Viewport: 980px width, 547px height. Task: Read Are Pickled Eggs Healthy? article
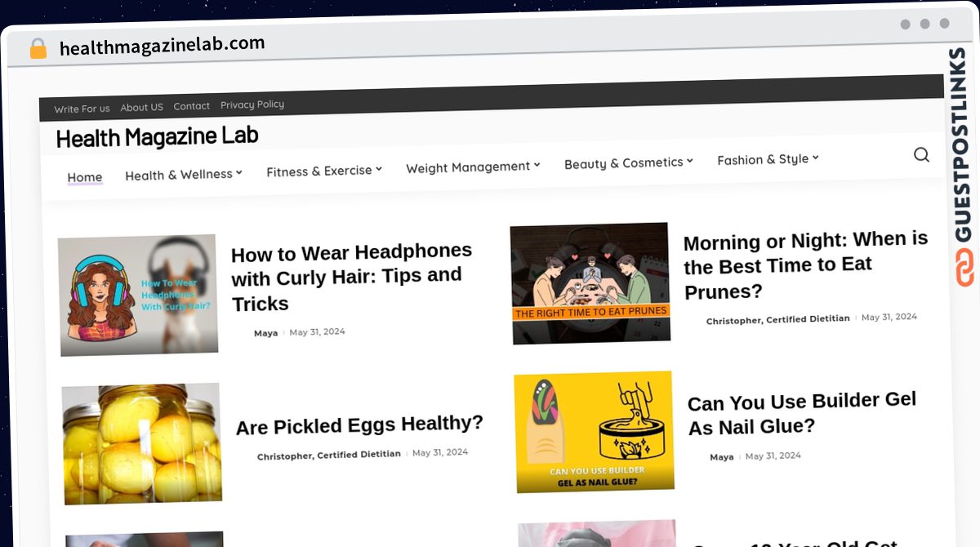359,425
